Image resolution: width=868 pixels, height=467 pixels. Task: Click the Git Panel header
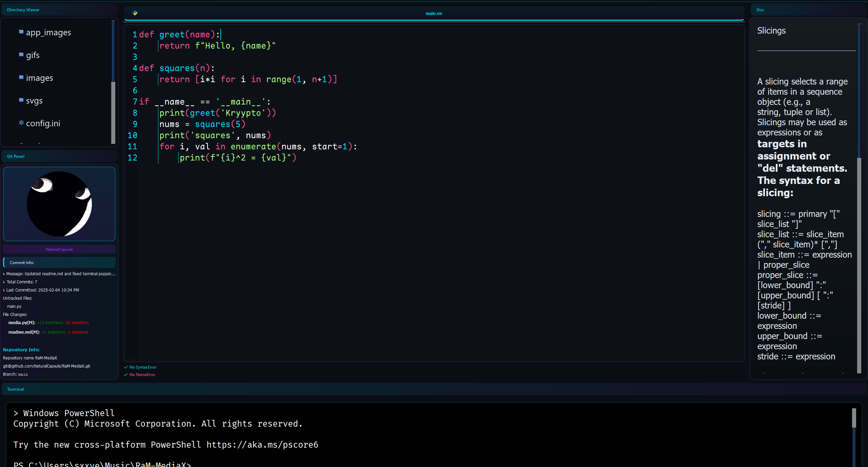point(16,156)
